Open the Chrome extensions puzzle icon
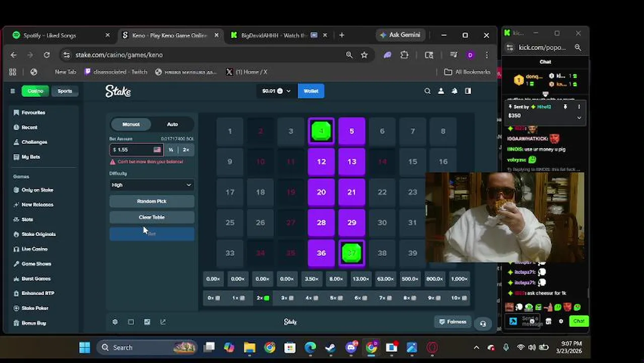The height and width of the screenshot is (363, 644). [404, 55]
